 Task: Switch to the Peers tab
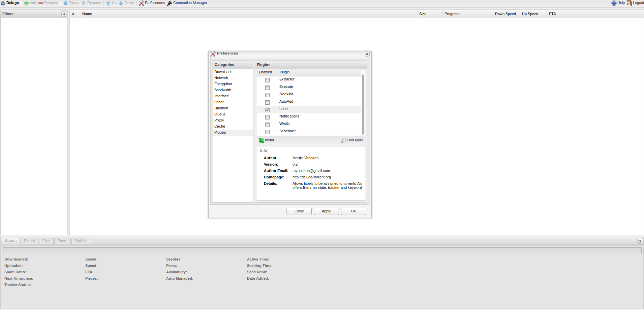point(62,241)
